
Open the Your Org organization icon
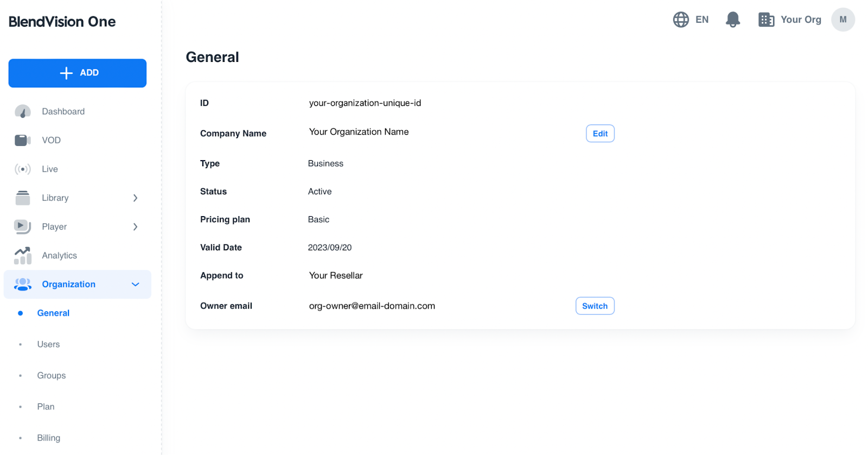(767, 20)
